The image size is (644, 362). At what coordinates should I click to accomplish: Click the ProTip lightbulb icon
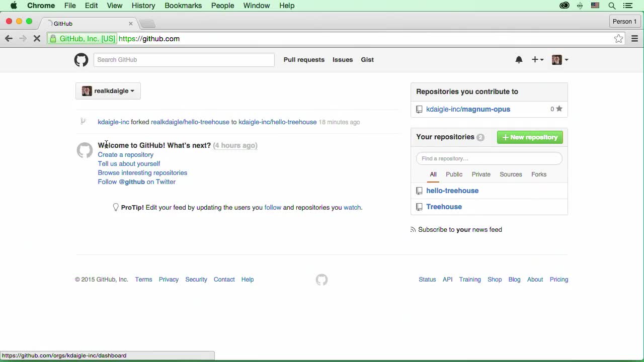pos(116,207)
